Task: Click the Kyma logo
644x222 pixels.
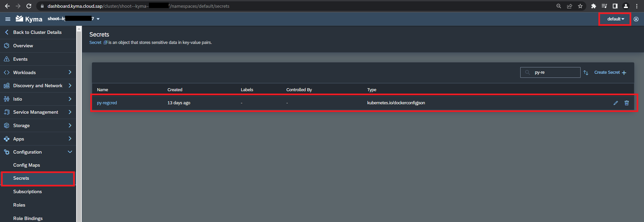Action: [29, 19]
